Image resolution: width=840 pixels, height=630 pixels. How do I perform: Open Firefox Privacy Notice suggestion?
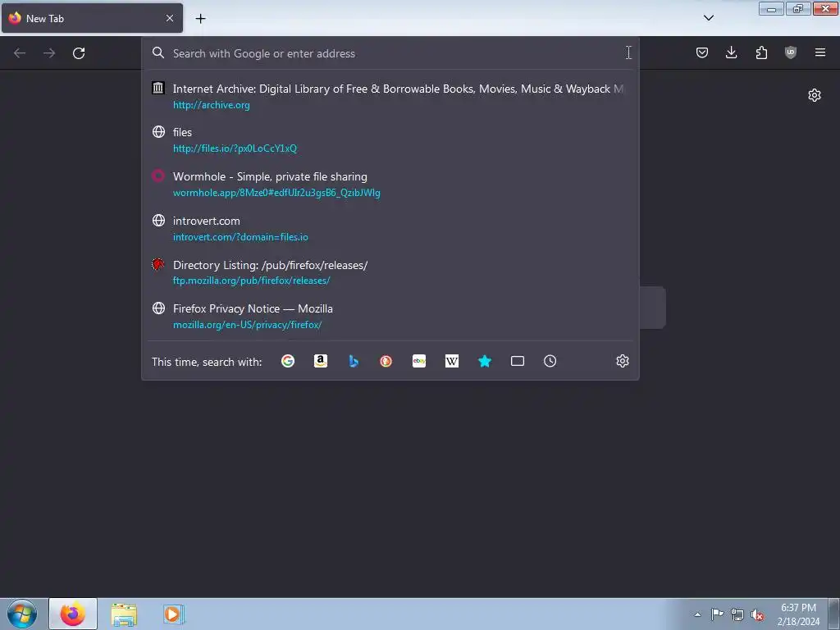[390, 316]
